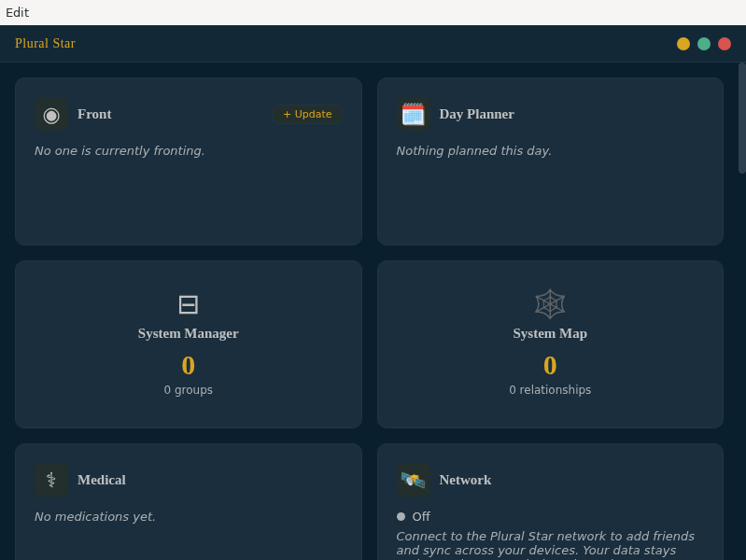This screenshot has width=746, height=560.
Task: Click the yellow window control dot
Action: click(683, 44)
